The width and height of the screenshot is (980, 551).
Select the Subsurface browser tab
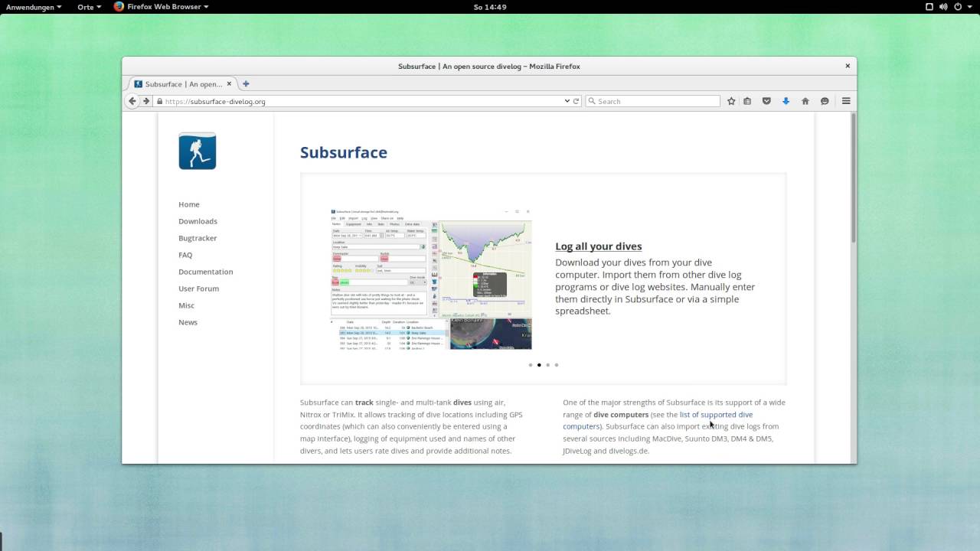183,84
